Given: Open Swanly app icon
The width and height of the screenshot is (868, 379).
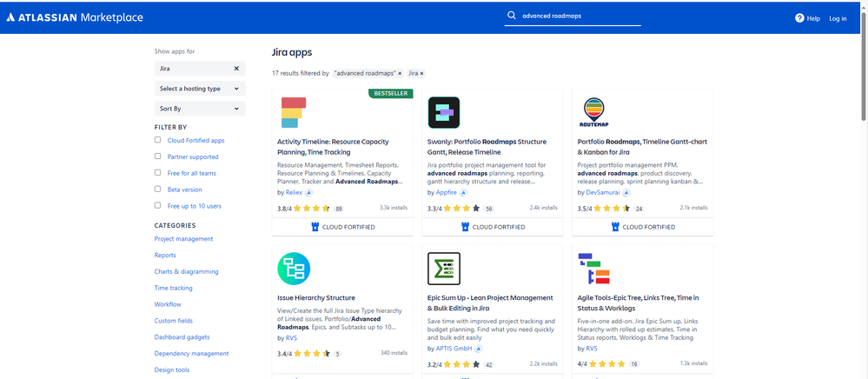Looking at the screenshot, I should (444, 112).
